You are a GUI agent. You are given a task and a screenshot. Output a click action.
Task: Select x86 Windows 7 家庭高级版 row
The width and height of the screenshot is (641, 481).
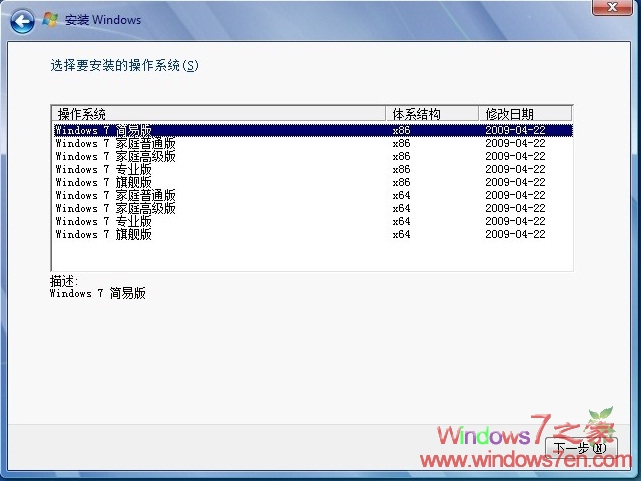[x=312, y=157]
